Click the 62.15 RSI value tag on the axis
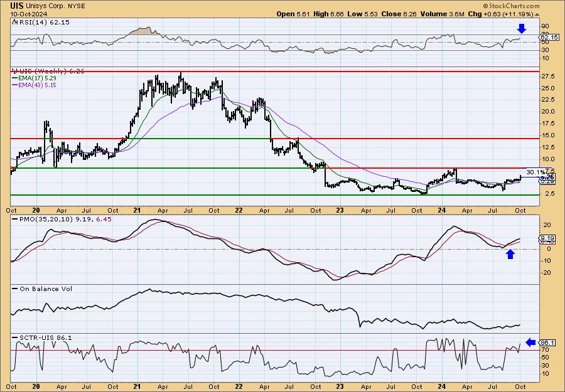This screenshot has height=392, width=565. [x=549, y=38]
